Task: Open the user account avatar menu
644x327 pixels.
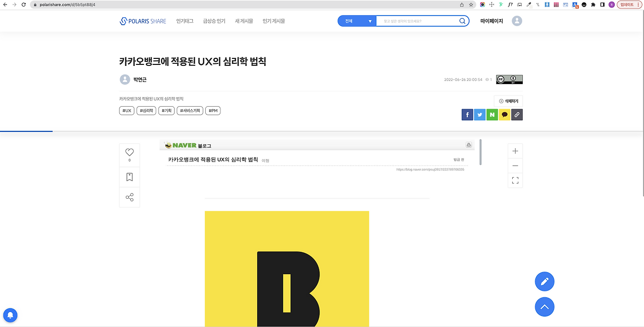Action: click(x=517, y=21)
